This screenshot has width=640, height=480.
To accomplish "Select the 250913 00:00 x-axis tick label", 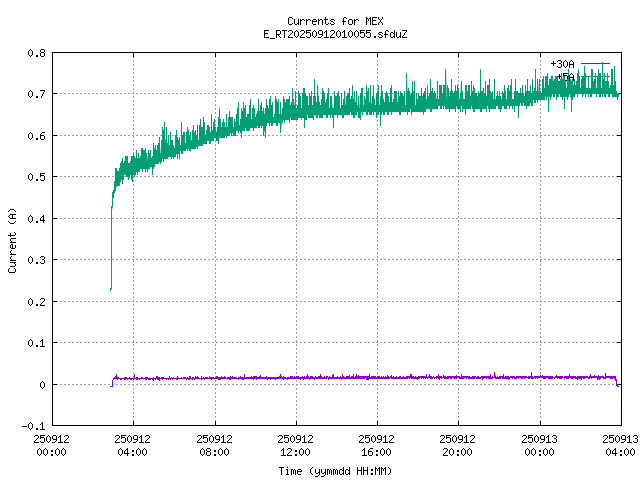I will [540, 445].
